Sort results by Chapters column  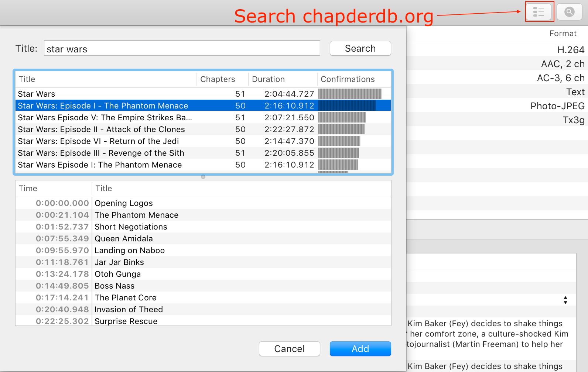tap(223, 79)
